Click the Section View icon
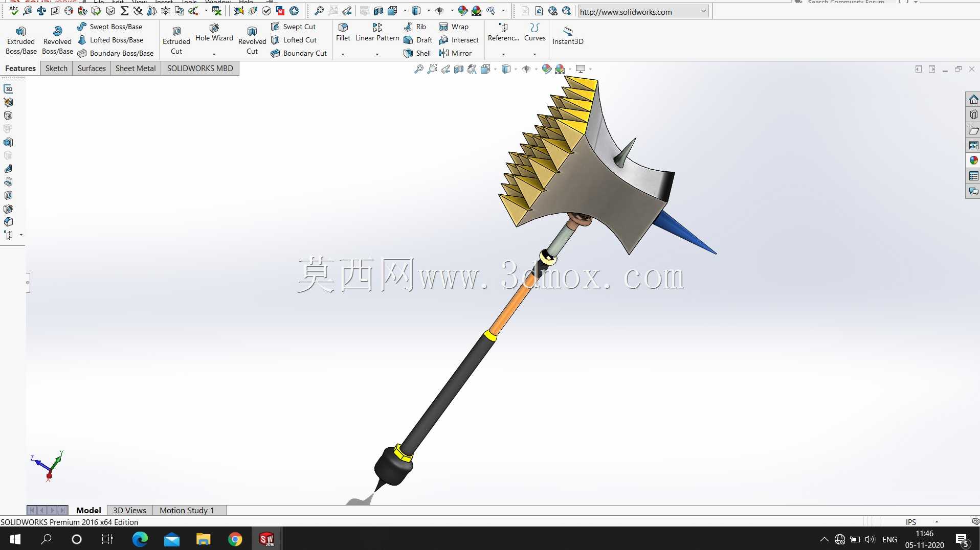 tap(459, 69)
